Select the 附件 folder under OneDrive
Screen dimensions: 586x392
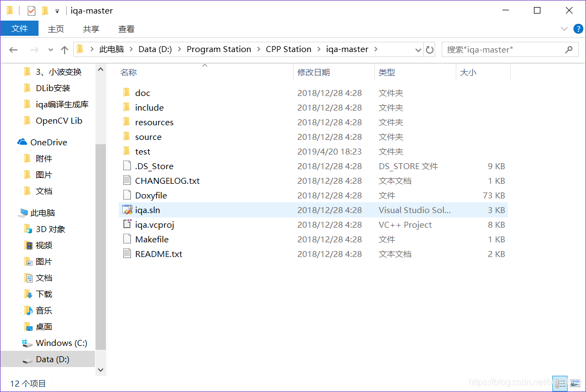[44, 159]
